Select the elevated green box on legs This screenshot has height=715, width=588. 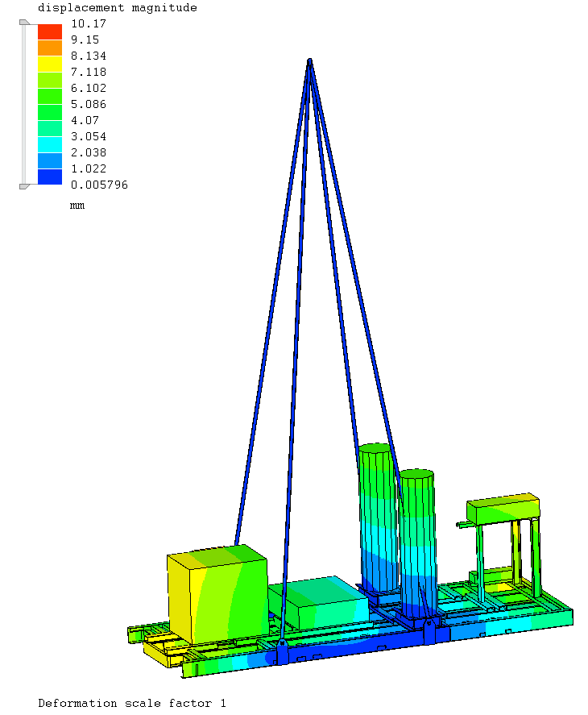click(x=503, y=509)
